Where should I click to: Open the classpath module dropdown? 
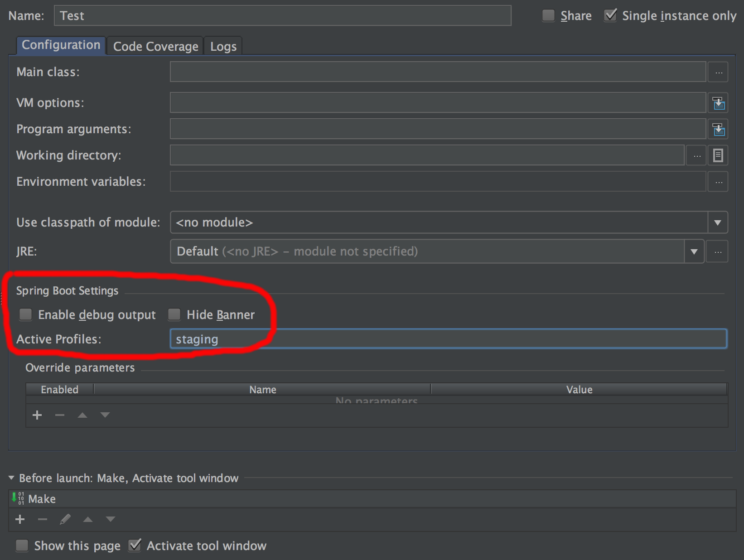coord(717,222)
